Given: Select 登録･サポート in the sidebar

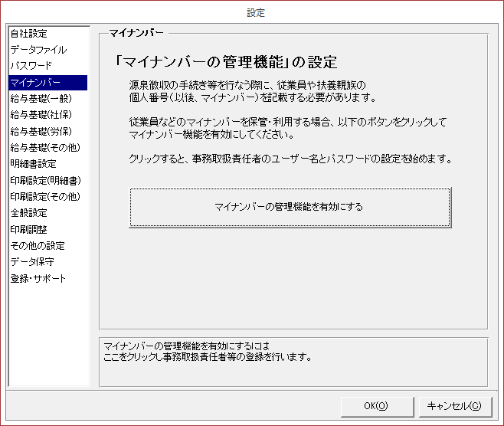Looking at the screenshot, I should click(38, 278).
